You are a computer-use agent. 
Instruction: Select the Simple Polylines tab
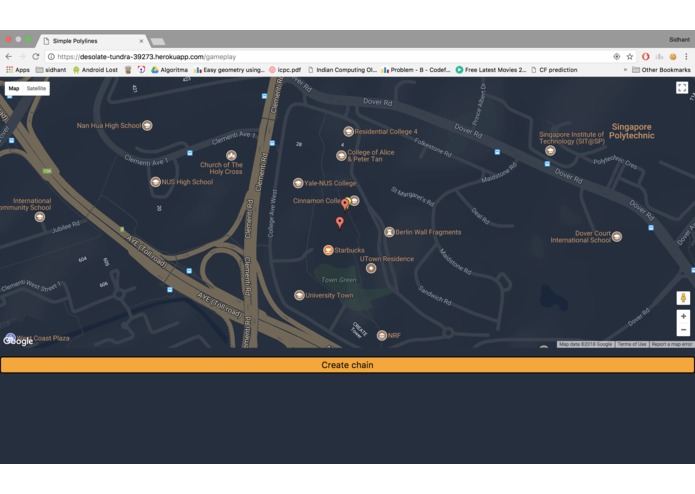pyautogui.click(x=92, y=41)
